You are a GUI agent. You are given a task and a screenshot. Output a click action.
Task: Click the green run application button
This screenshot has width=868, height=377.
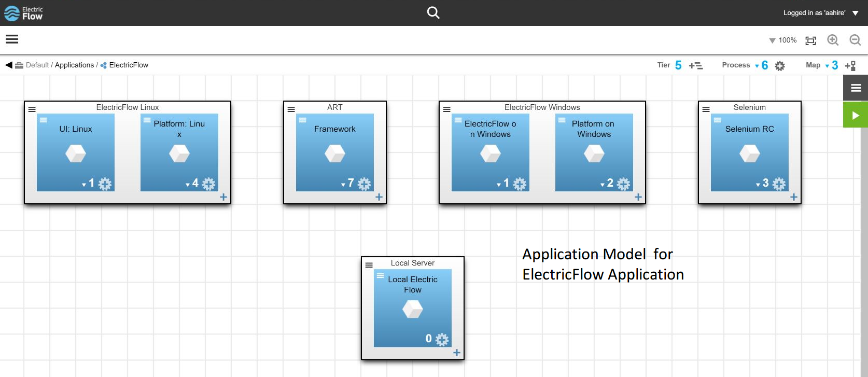pos(856,115)
